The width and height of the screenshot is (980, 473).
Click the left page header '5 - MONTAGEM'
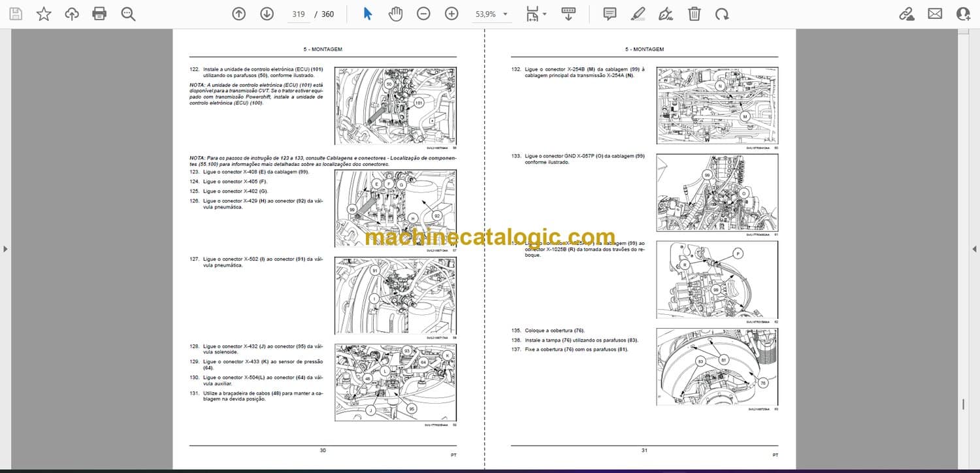(323, 49)
